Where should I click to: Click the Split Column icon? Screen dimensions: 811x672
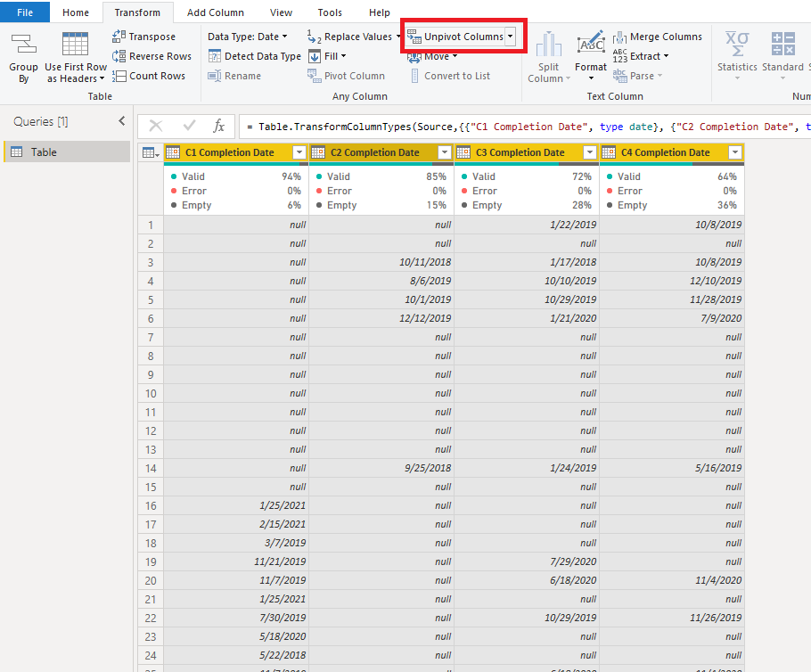click(x=548, y=44)
